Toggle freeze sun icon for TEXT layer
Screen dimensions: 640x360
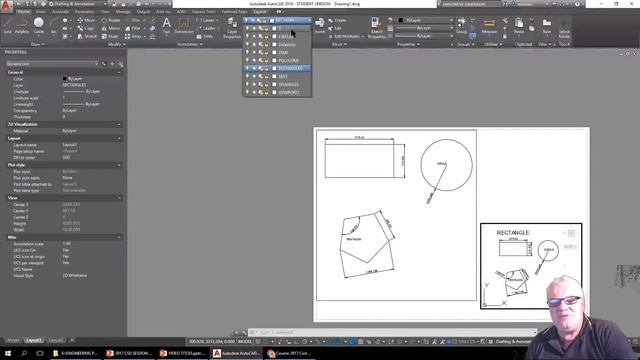pos(254,76)
